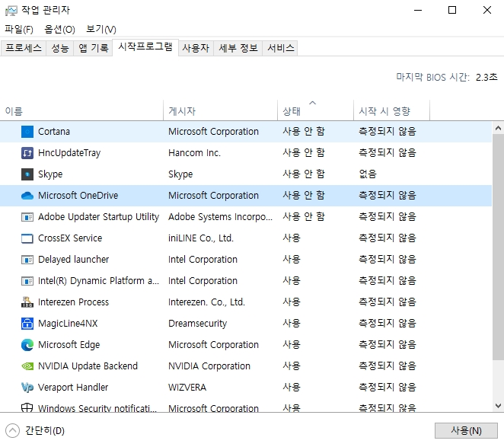The width and height of the screenshot is (504, 447).
Task: Click the Cortana app icon
Action: [27, 132]
